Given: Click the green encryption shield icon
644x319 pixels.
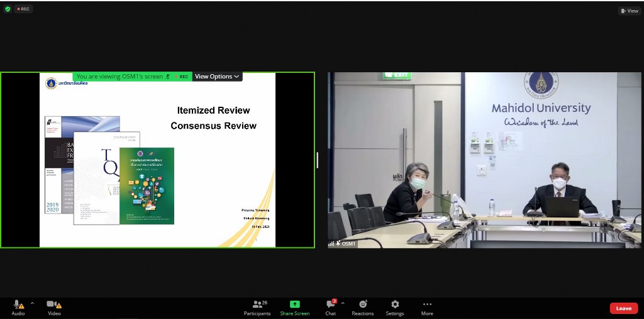Looking at the screenshot, I should [x=8, y=9].
